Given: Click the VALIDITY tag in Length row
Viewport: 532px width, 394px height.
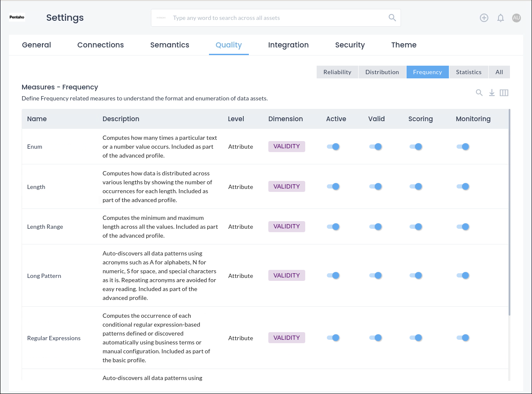Looking at the screenshot, I should [x=287, y=186].
